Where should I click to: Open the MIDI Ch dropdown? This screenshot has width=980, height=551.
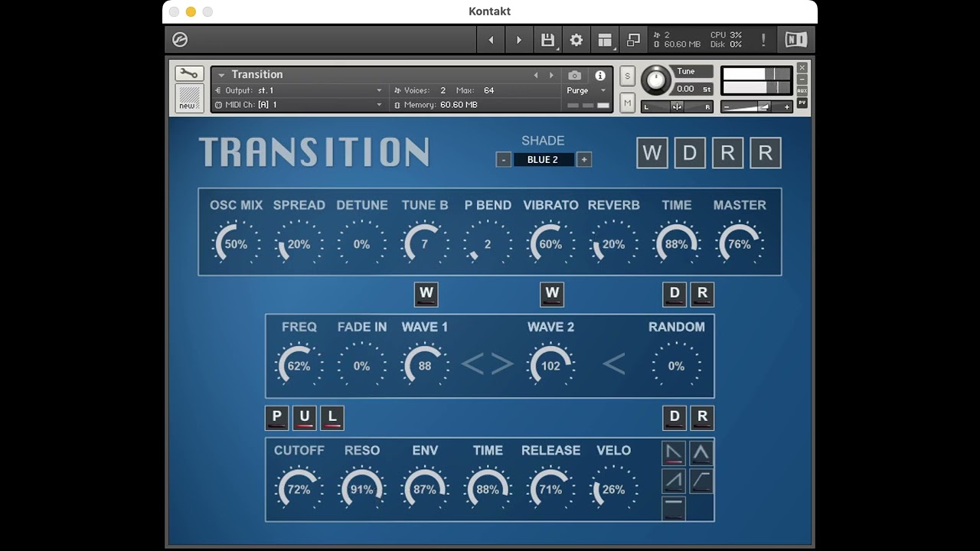point(299,105)
